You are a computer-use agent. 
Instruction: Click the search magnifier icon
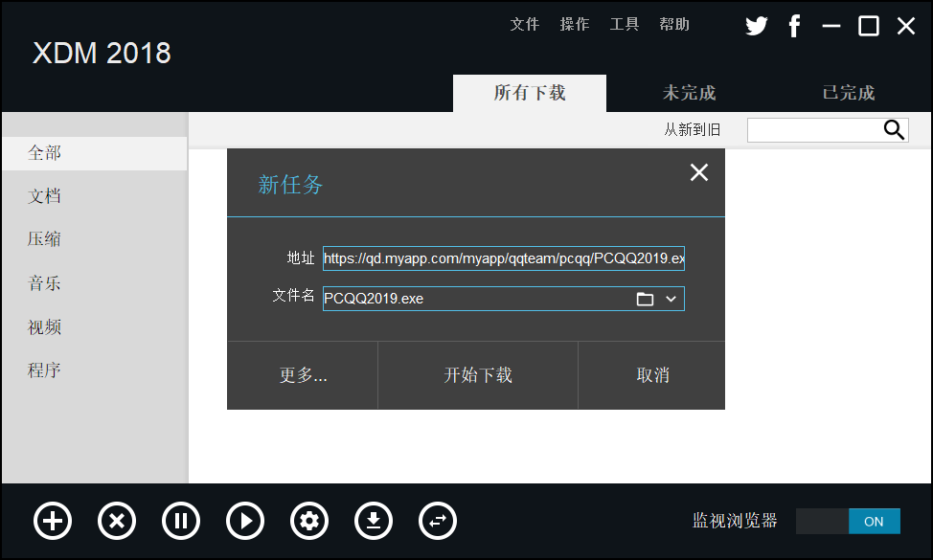pos(894,129)
